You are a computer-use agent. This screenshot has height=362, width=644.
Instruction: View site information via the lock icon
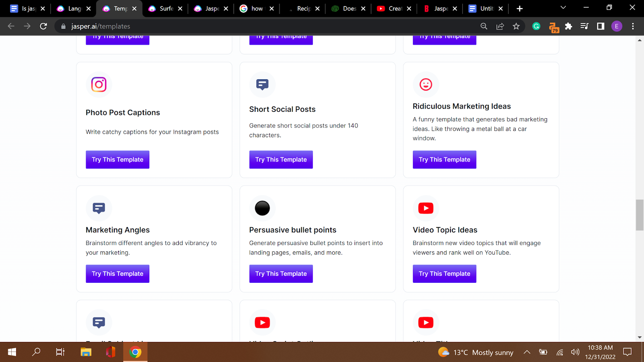[x=63, y=26]
